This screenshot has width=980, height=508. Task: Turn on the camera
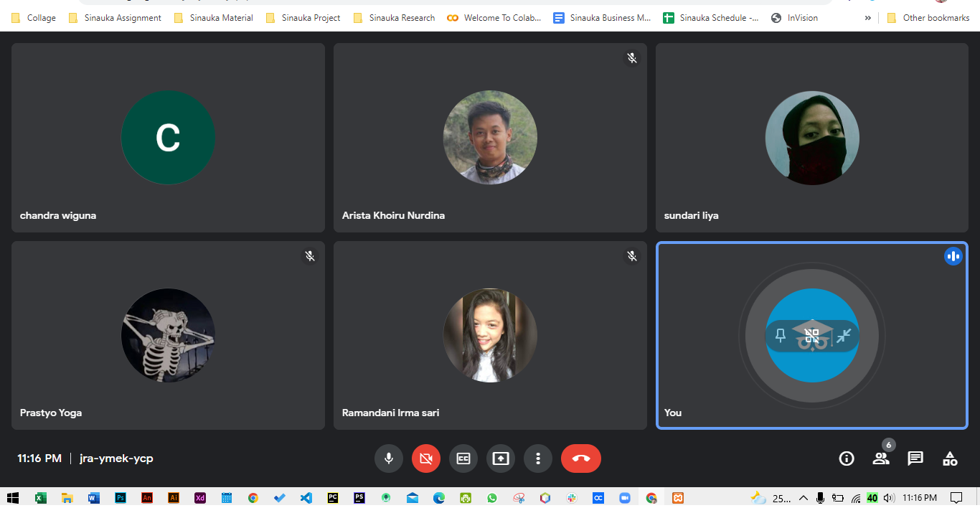[426, 458]
